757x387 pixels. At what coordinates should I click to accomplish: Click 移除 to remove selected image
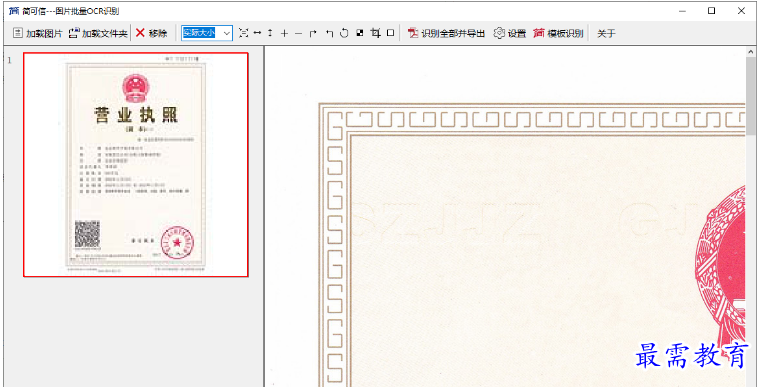pyautogui.click(x=152, y=33)
